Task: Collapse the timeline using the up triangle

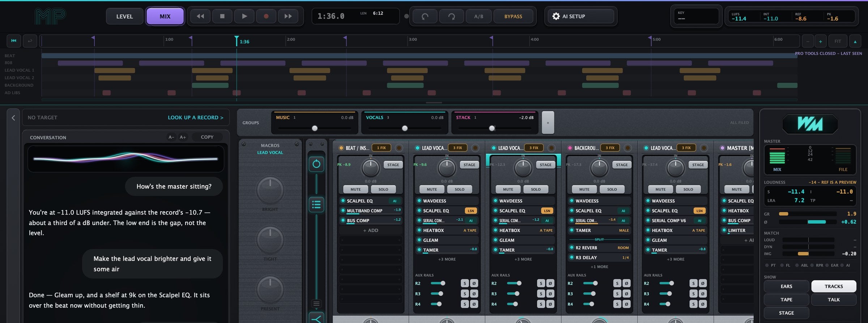Action: click(x=855, y=41)
